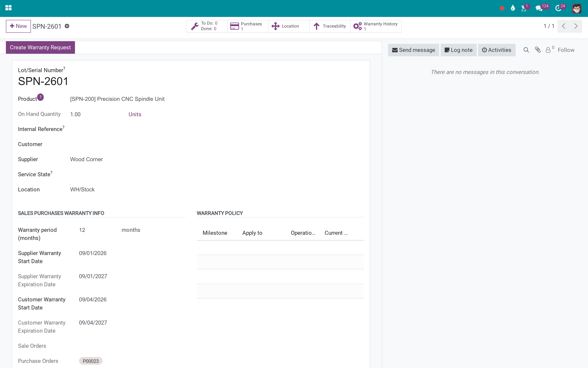
Task: Click the 1 / 1 pager counter
Action: pos(549,26)
